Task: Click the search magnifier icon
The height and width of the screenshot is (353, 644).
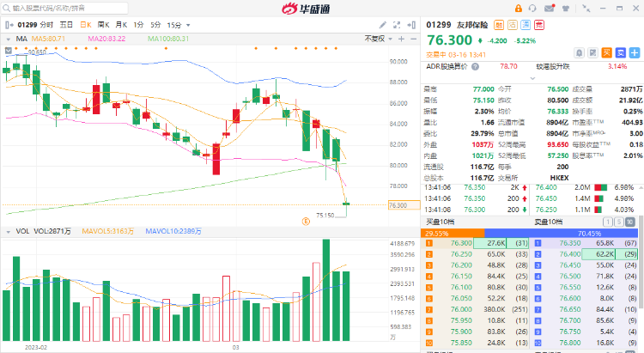Action: coord(6,9)
